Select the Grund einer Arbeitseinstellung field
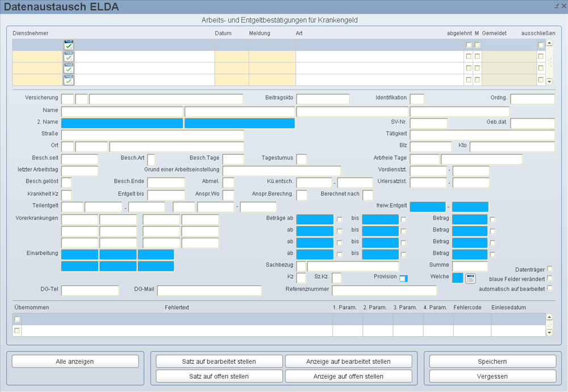 [282, 171]
